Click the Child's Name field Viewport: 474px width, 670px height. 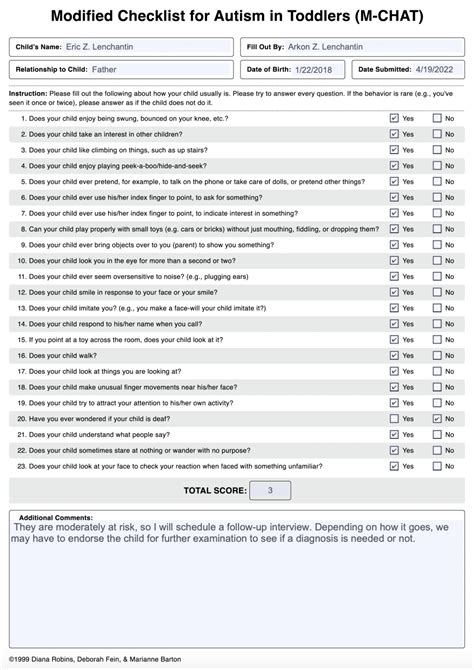[x=147, y=47]
